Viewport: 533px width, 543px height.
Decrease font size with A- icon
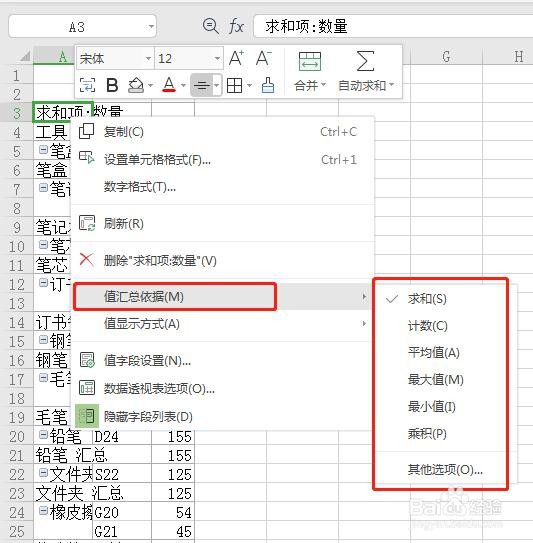[x=264, y=59]
